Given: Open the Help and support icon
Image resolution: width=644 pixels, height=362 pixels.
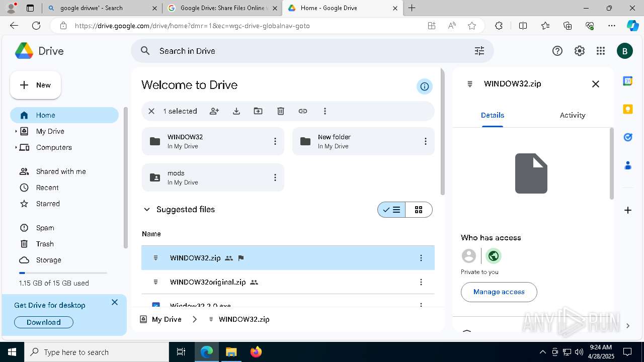Looking at the screenshot, I should [x=557, y=51].
